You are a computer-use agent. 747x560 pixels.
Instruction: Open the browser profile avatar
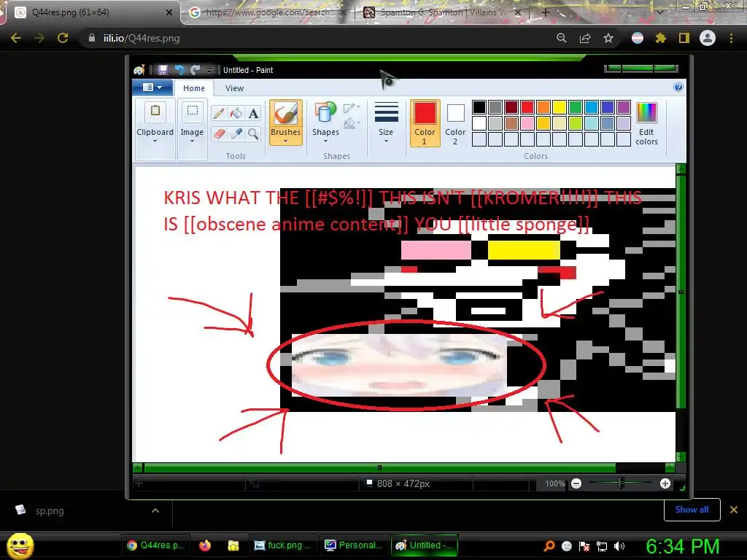click(x=708, y=38)
